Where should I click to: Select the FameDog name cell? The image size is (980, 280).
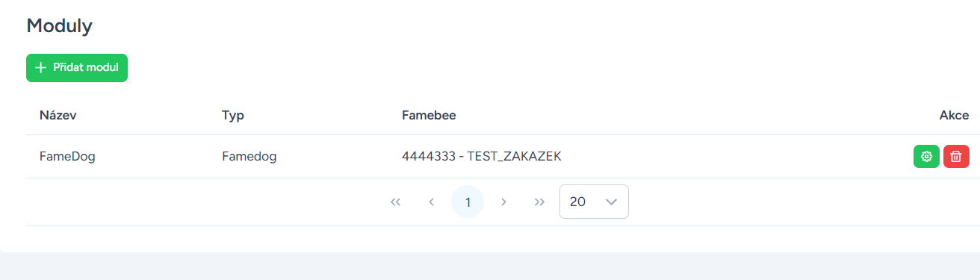(x=67, y=157)
